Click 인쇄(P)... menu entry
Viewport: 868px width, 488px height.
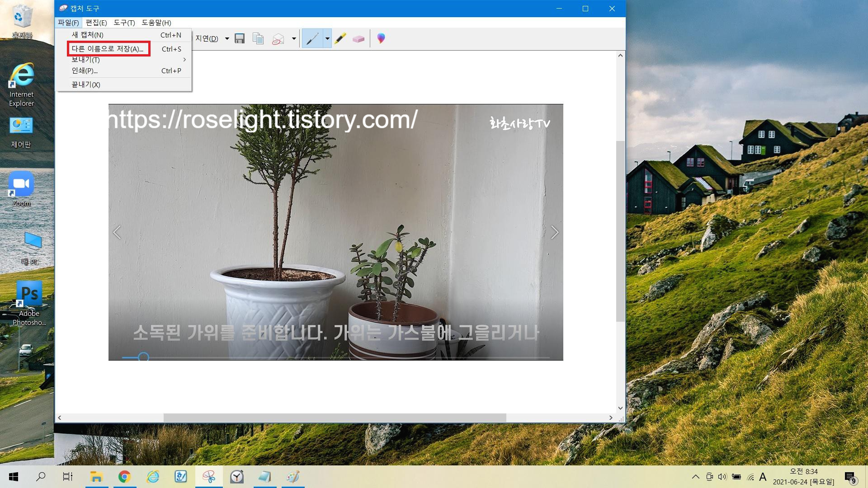(85, 70)
